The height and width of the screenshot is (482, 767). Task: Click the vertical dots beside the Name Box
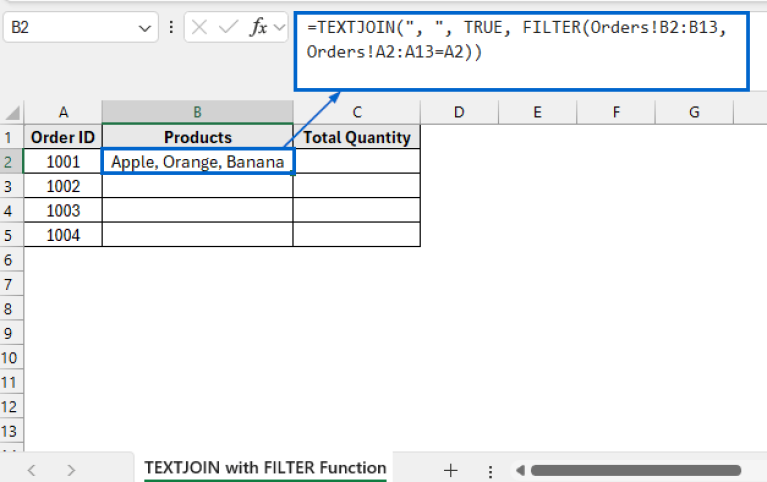point(172,28)
